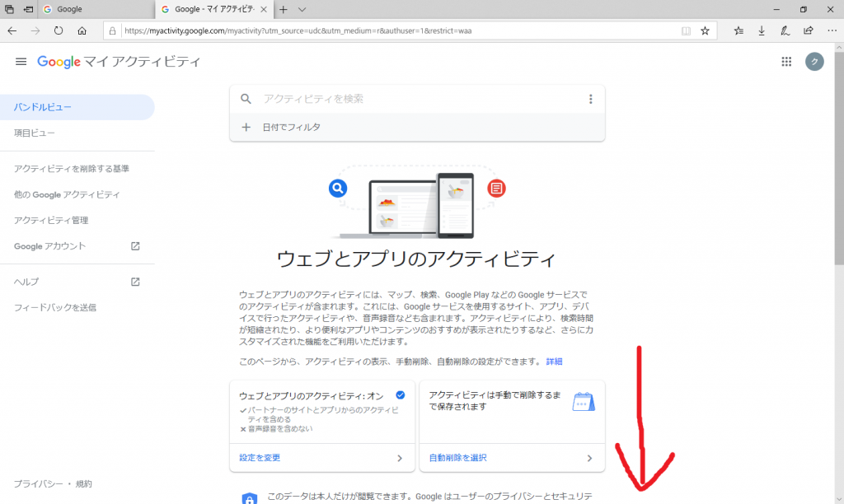Click the Google マイ アクティビティ logo
The image size is (844, 504).
119,62
